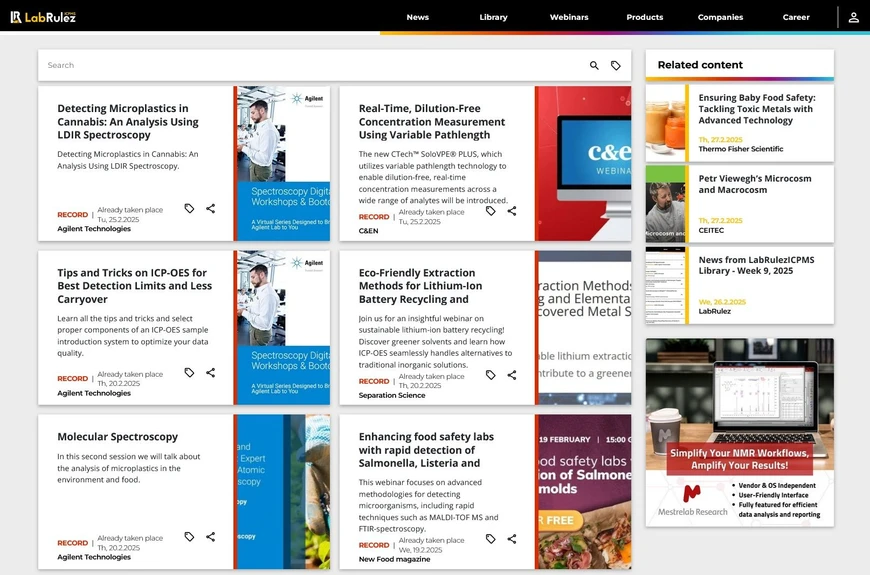Open News from LabRulezICPMS Library Week 9
Image resolution: width=870 pixels, height=575 pixels.
[756, 265]
